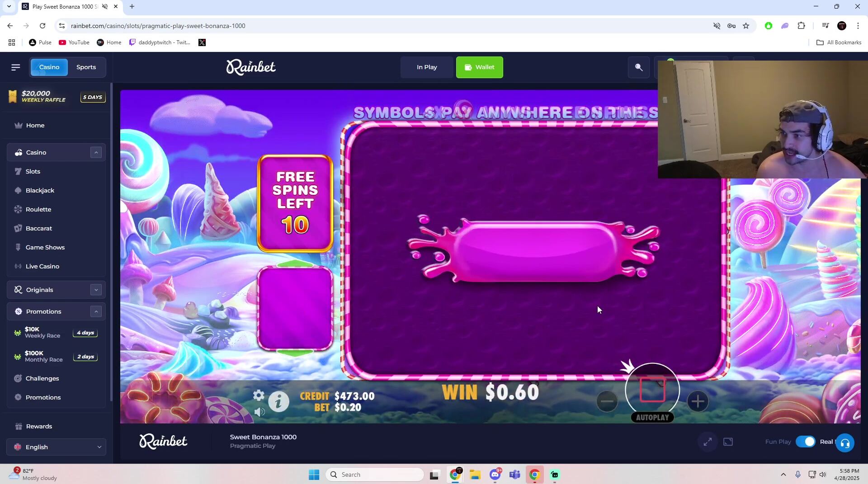Open the English language dropdown
The image size is (868, 484).
56,447
